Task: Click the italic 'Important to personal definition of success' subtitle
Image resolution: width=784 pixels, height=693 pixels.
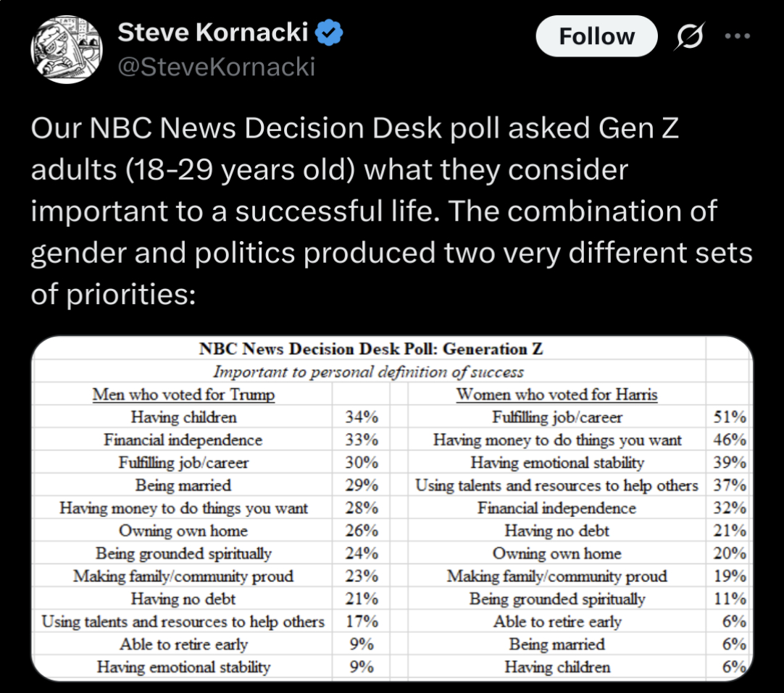Action: [368, 372]
